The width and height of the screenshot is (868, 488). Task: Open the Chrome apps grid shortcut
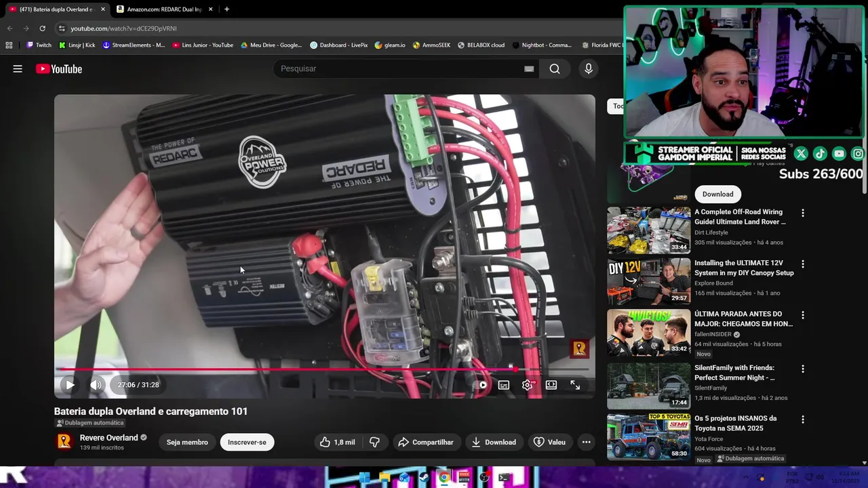(9, 45)
